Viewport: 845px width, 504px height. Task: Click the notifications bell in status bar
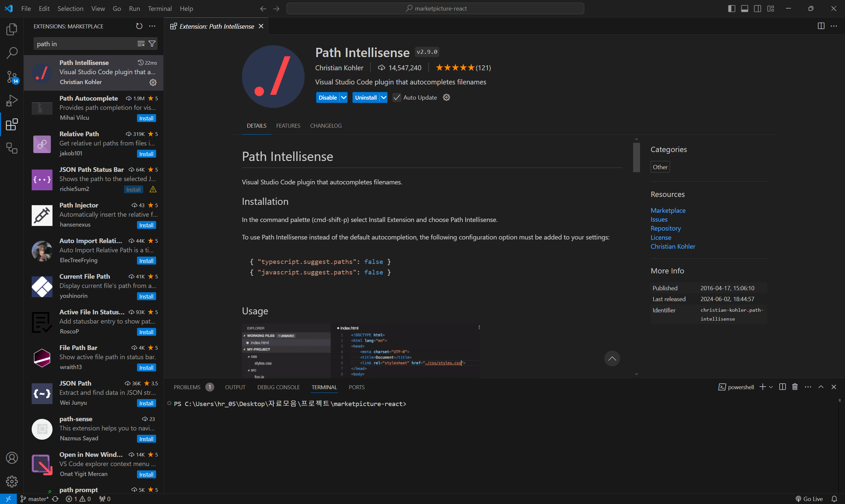[834, 499]
